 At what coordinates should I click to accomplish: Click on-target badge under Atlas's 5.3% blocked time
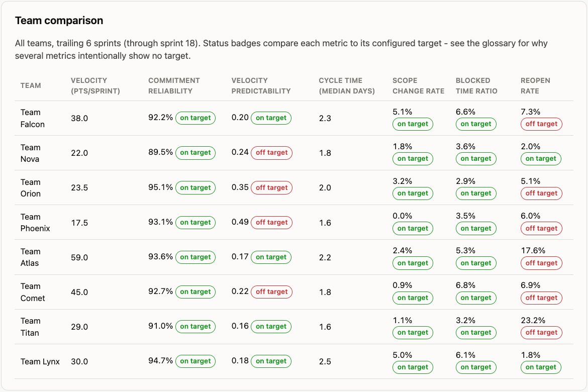[476, 263]
